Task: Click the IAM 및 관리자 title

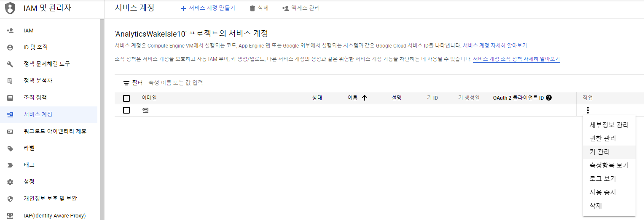Action: 47,8
